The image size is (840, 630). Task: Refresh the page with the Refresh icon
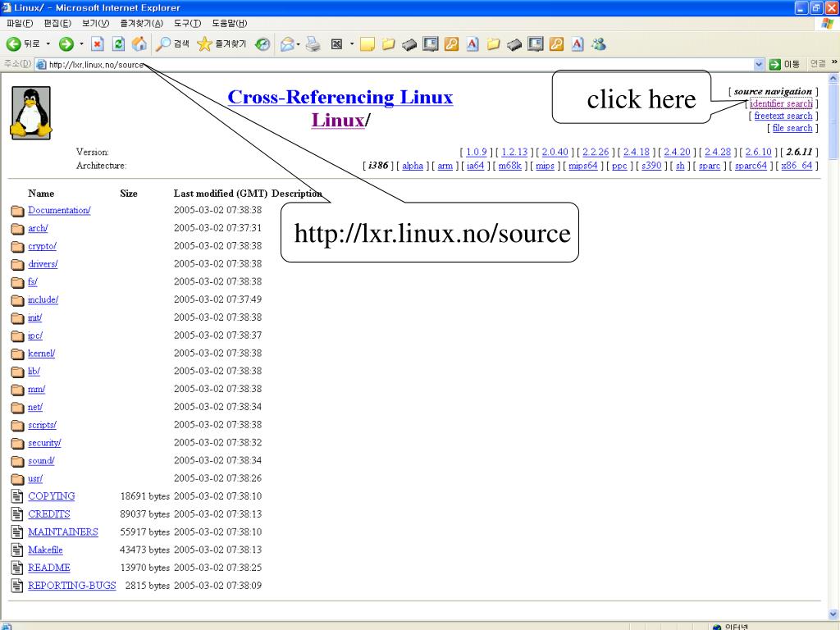118,44
